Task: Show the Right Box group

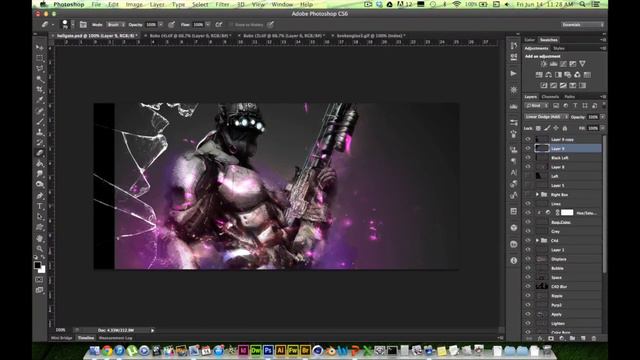Action: tap(528, 195)
